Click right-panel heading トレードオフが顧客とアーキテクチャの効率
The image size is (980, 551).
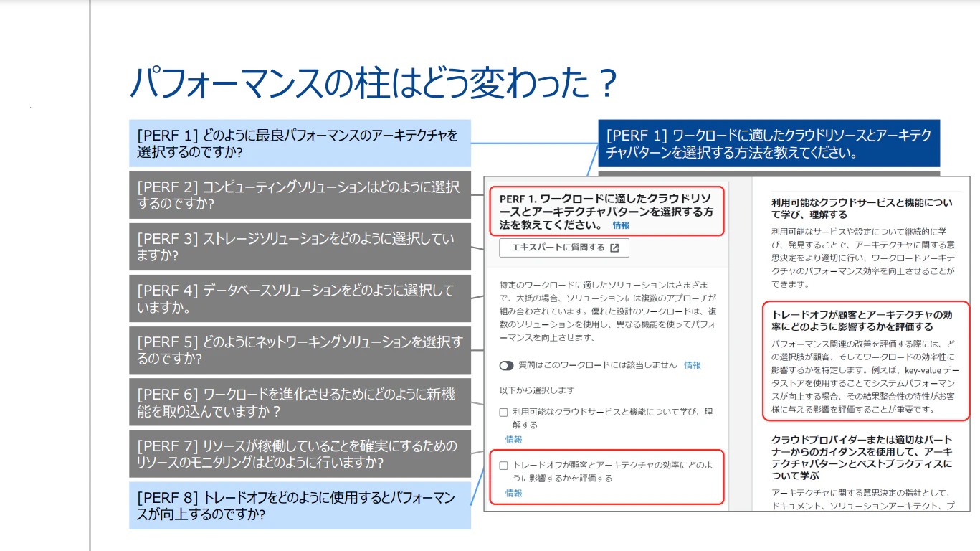[x=862, y=321]
